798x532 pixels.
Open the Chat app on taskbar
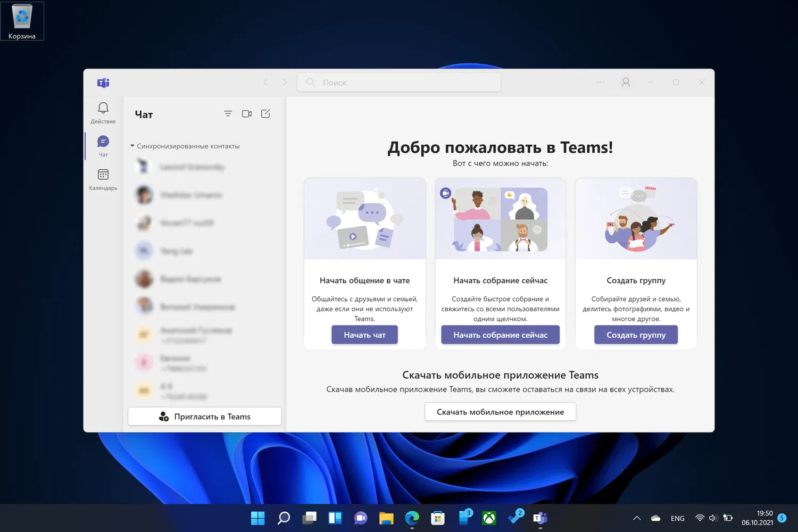(361, 518)
